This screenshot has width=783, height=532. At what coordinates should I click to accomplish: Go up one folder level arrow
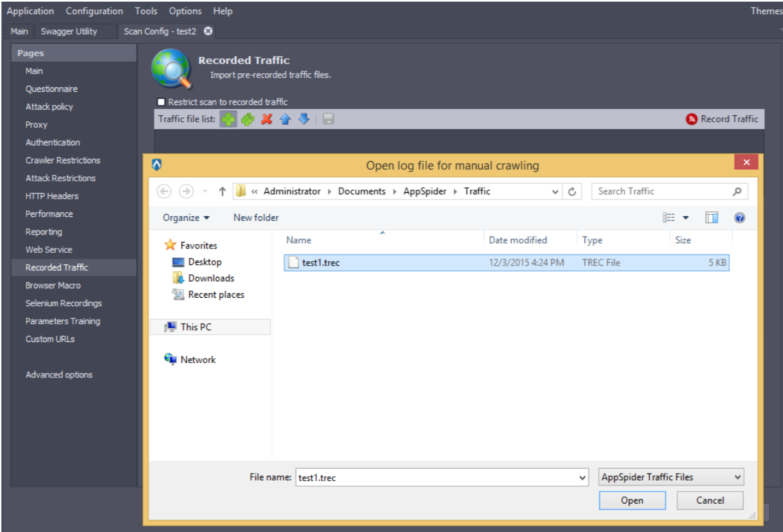click(222, 191)
